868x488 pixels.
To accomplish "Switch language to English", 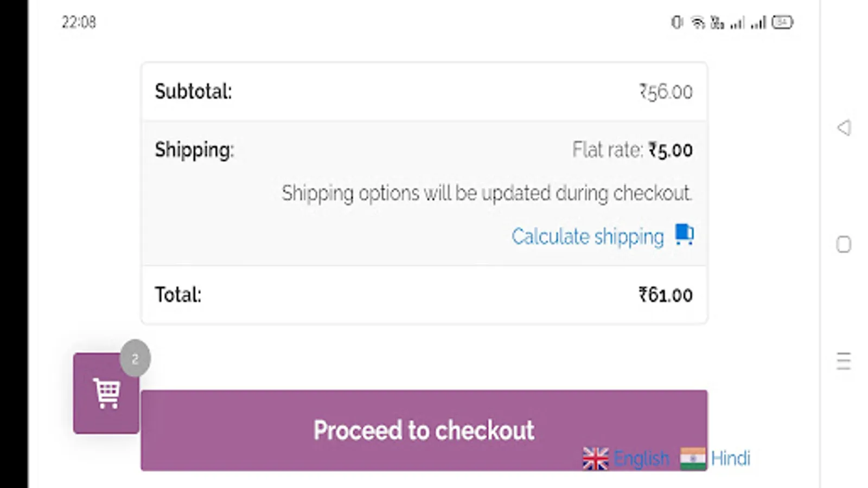I will (641, 459).
